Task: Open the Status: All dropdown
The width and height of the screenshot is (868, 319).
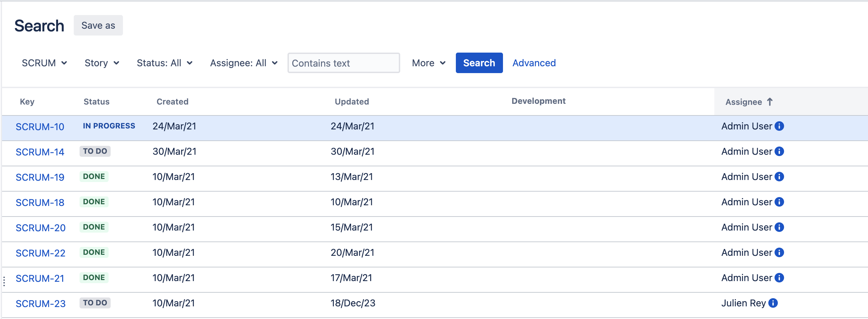Action: click(x=164, y=63)
